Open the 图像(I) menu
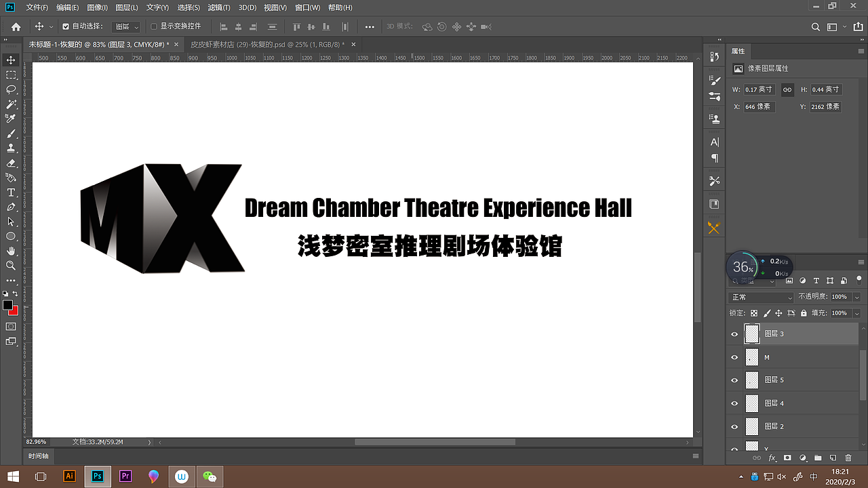 [x=97, y=7]
